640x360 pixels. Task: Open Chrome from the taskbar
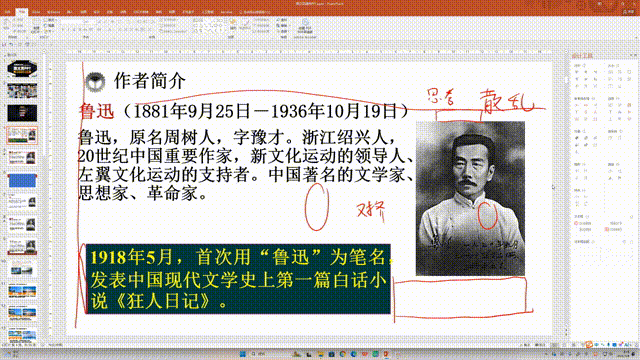pos(342,354)
